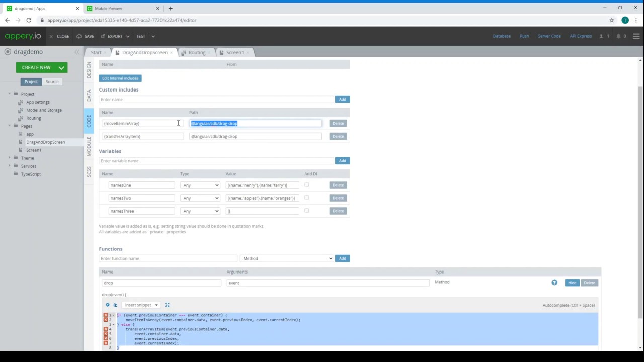
Task: Open the help icon for drop function
Action: tap(554, 283)
